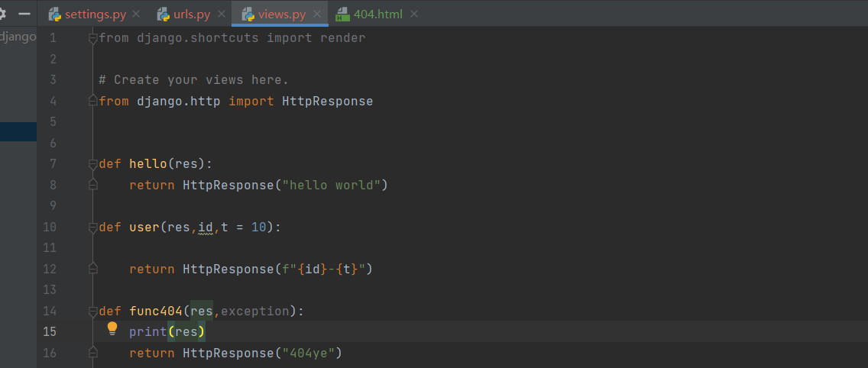Select the highlighted item in project sidebar
868x368 pixels.
coord(18,132)
